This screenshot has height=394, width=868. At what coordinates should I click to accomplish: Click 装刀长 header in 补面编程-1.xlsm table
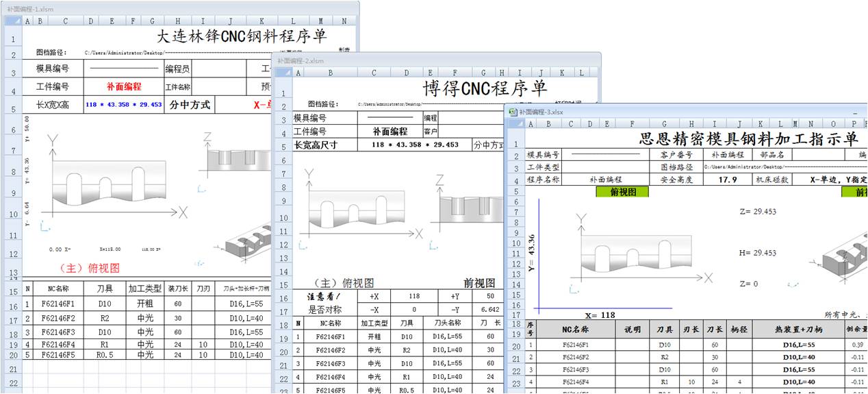pyautogui.click(x=177, y=289)
